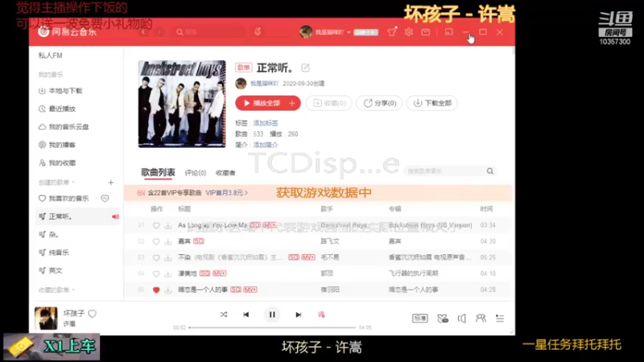Click the 分享(0) button
The image size is (644, 362).
tap(379, 103)
